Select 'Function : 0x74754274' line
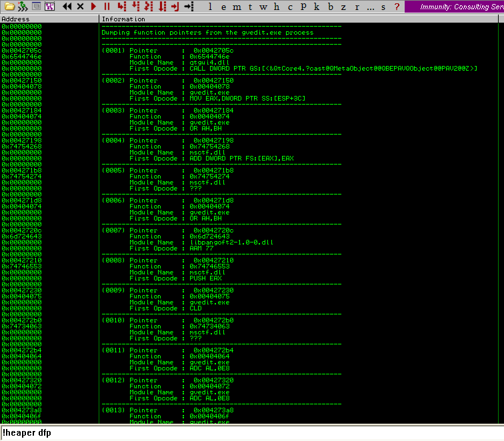The width and height of the screenshot is (504, 441). click(179, 177)
